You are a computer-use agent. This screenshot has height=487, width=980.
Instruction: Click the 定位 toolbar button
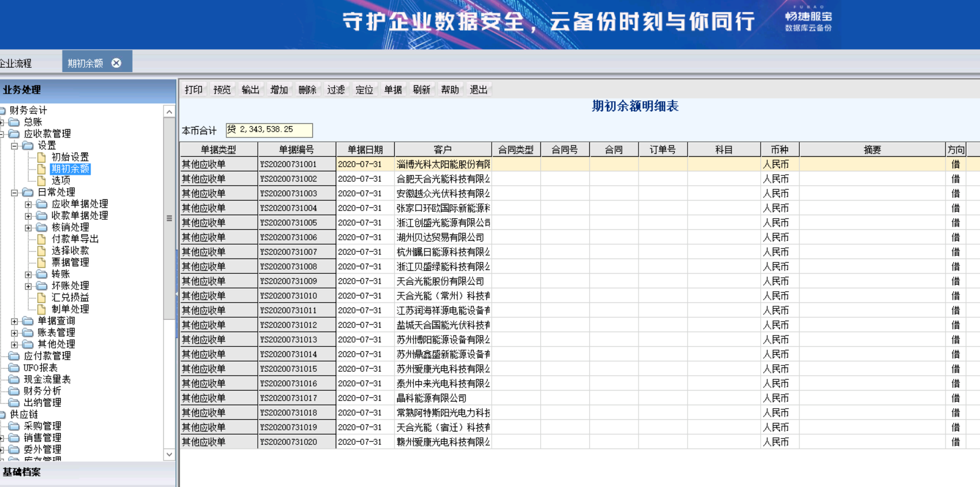pos(364,89)
